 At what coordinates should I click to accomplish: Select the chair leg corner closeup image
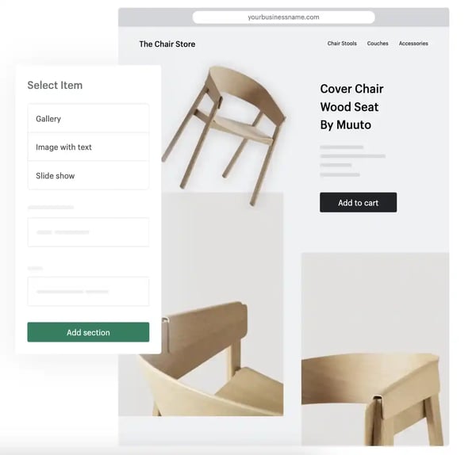[x=375, y=349]
